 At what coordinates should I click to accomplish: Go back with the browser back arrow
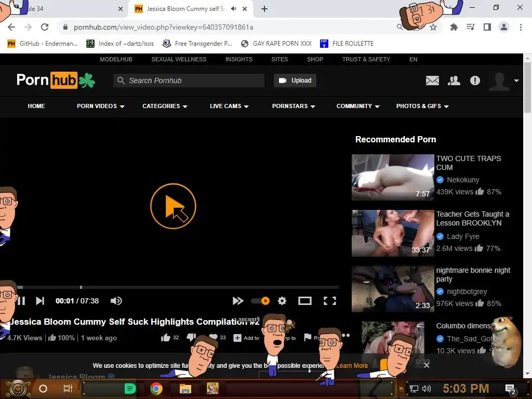(x=11, y=27)
